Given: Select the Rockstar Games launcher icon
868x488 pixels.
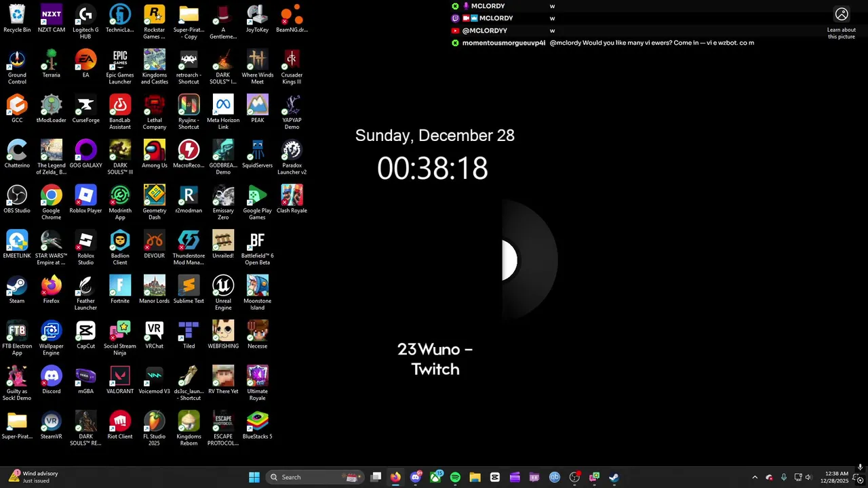Looking at the screenshot, I should pos(155,22).
